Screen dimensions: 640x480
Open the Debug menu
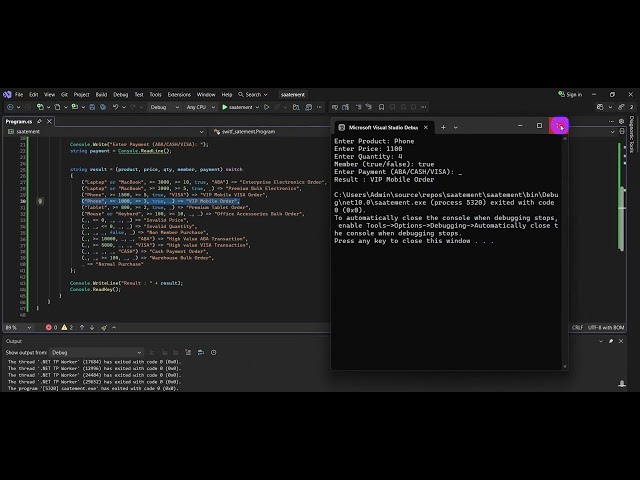[120, 94]
